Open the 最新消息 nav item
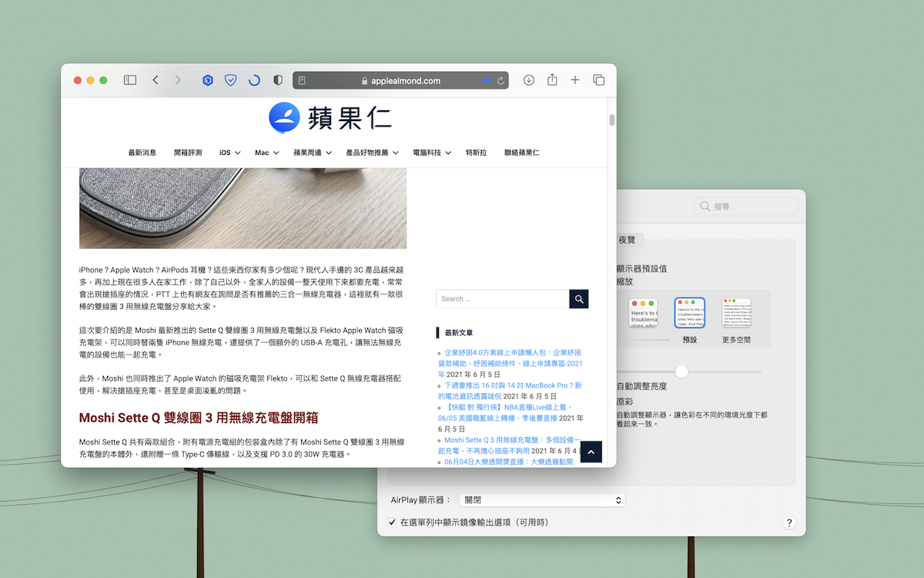 [x=142, y=153]
